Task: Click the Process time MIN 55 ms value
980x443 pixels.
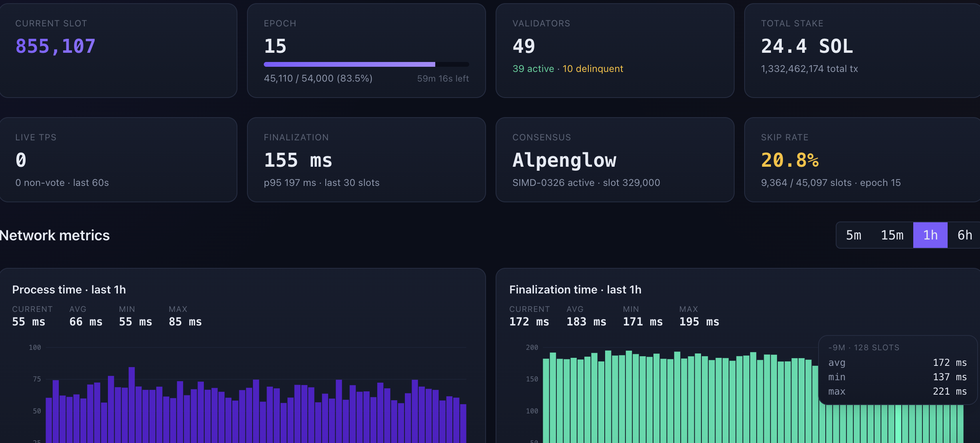Action: point(135,322)
